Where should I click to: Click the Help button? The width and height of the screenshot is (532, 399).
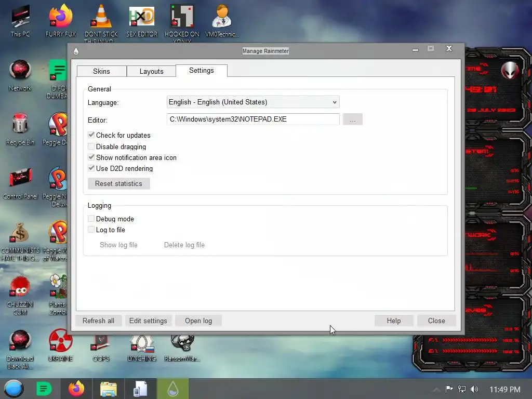[394, 321]
